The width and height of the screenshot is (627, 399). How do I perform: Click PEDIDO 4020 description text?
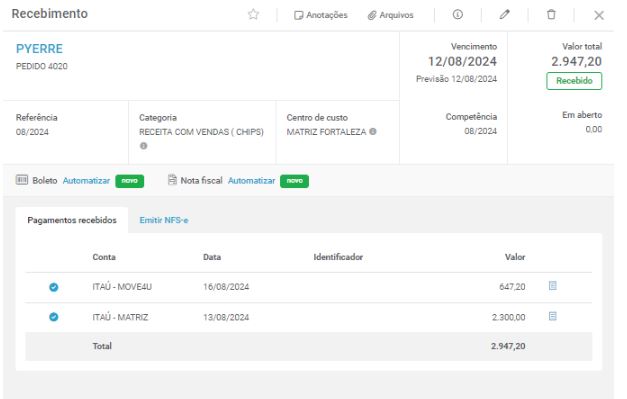coord(42,66)
